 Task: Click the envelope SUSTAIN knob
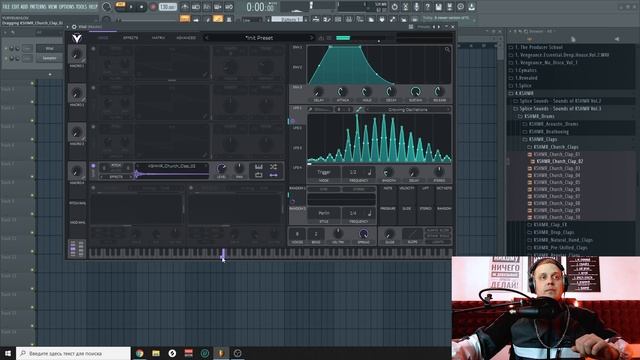tap(416, 92)
